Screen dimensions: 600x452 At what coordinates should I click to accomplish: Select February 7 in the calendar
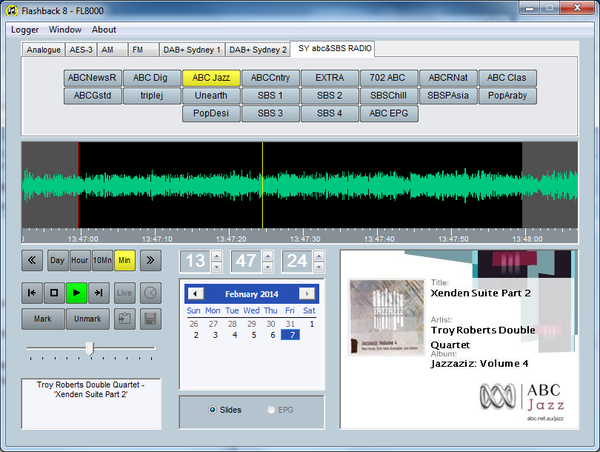click(x=291, y=335)
